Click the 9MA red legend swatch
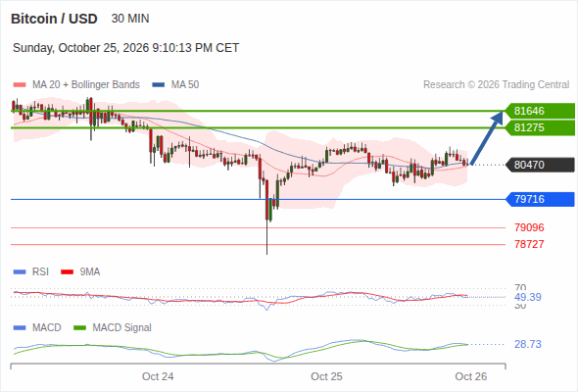 pos(67,272)
